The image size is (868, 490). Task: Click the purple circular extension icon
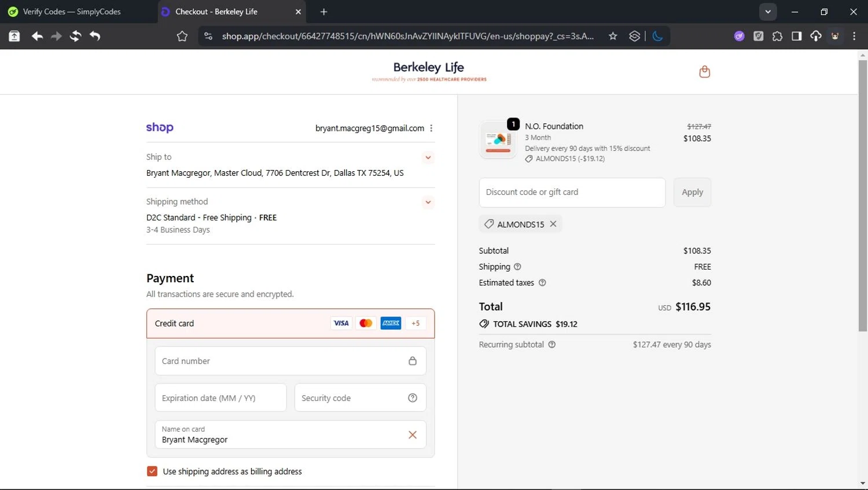point(739,36)
